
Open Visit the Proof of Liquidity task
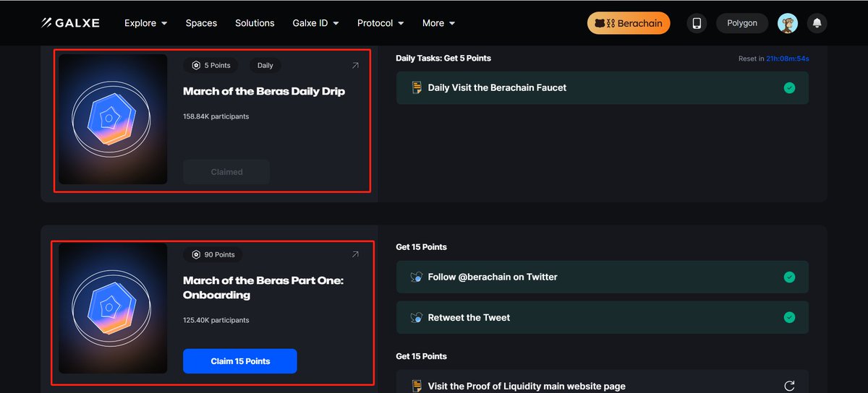point(602,381)
